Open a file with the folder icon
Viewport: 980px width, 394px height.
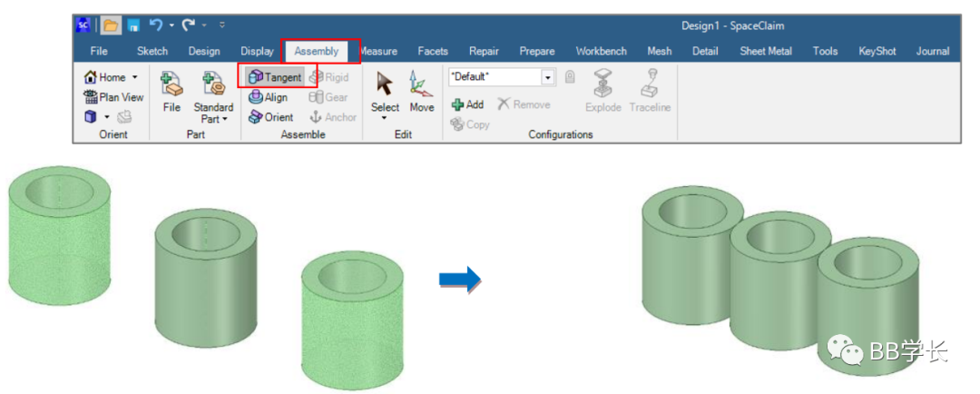[111, 25]
